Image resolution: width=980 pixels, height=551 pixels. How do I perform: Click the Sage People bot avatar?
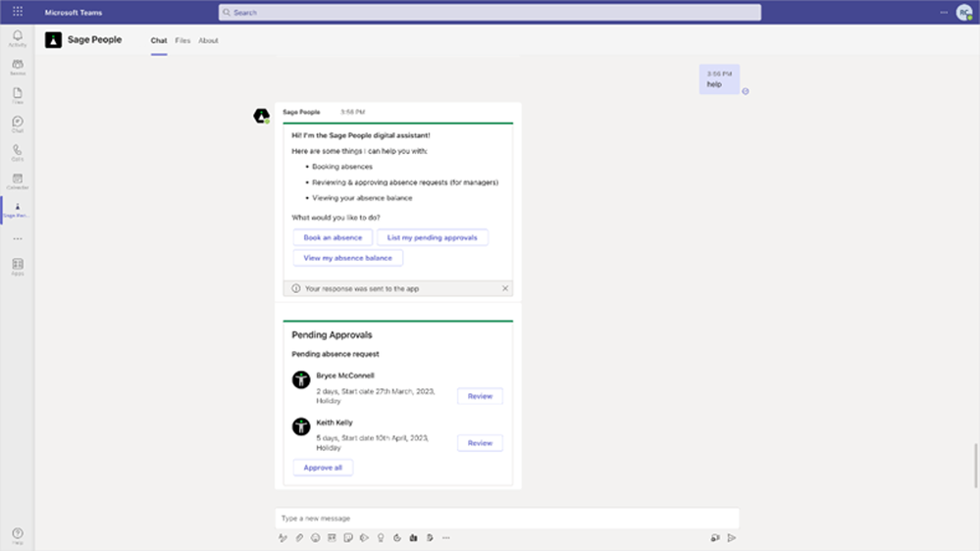[x=261, y=116]
